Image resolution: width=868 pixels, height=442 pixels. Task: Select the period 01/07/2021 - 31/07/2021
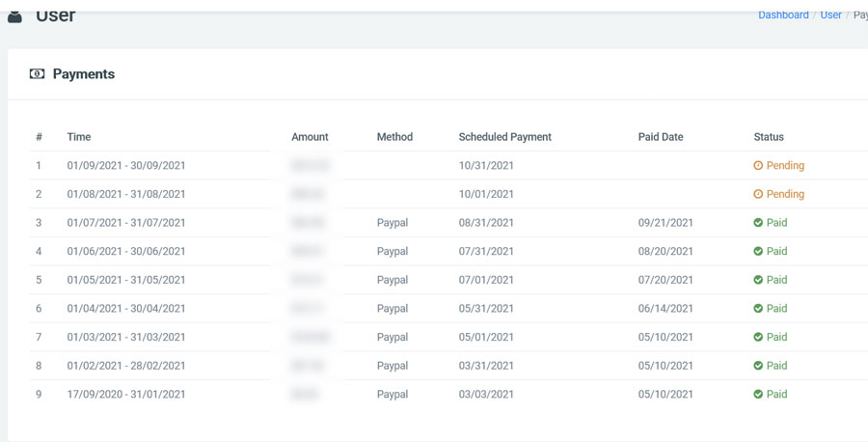tap(126, 223)
